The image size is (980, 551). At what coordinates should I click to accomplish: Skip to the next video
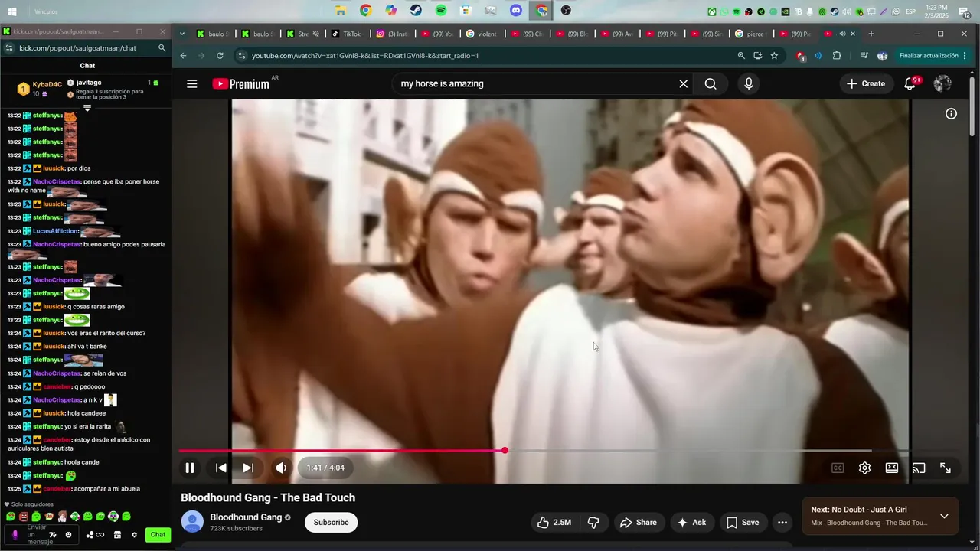point(248,468)
